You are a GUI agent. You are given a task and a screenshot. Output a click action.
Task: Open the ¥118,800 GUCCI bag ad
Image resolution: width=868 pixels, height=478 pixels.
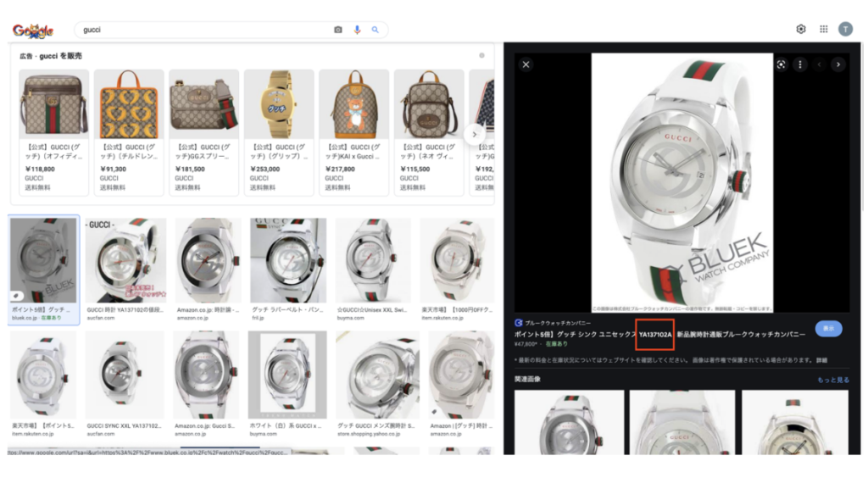point(53,131)
